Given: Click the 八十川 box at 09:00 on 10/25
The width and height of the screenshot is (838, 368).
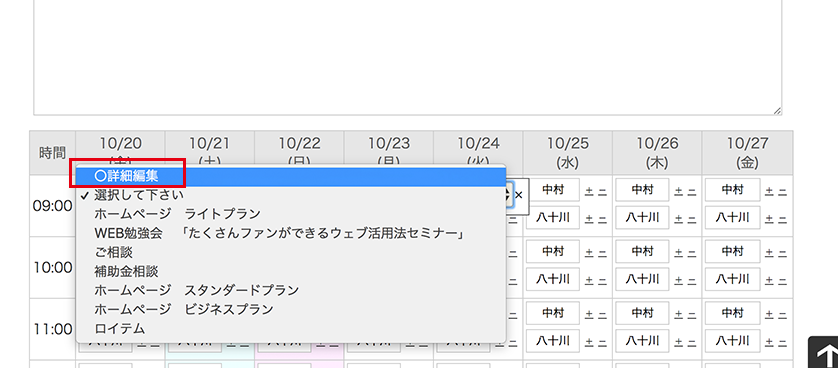Looking at the screenshot, I should click(x=553, y=218).
